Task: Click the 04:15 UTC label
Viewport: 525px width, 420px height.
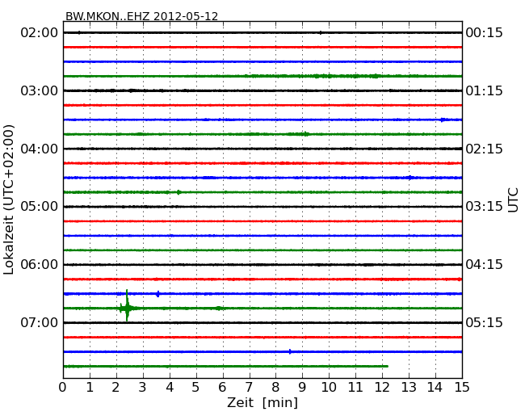Action: (x=484, y=265)
